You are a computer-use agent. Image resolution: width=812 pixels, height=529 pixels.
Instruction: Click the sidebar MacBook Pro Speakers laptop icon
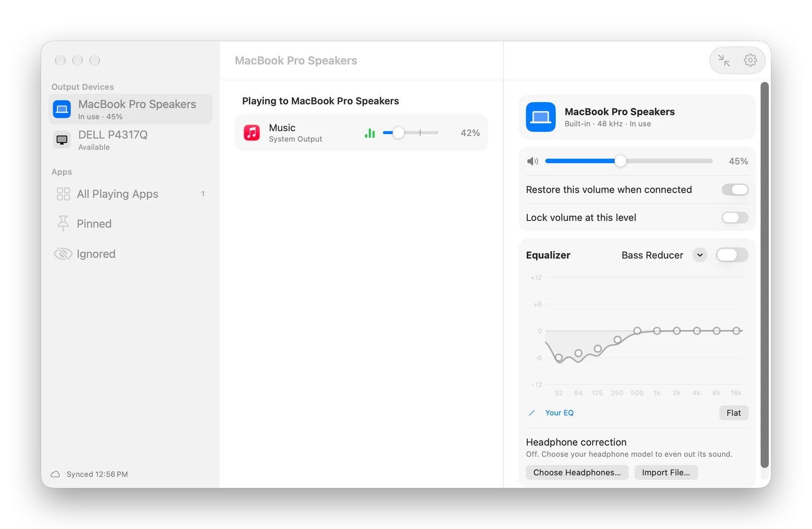62,109
